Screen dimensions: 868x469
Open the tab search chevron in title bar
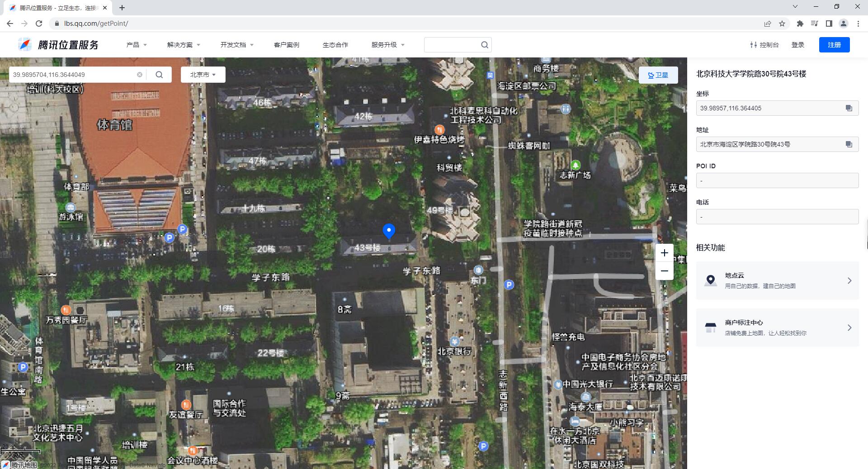click(795, 6)
